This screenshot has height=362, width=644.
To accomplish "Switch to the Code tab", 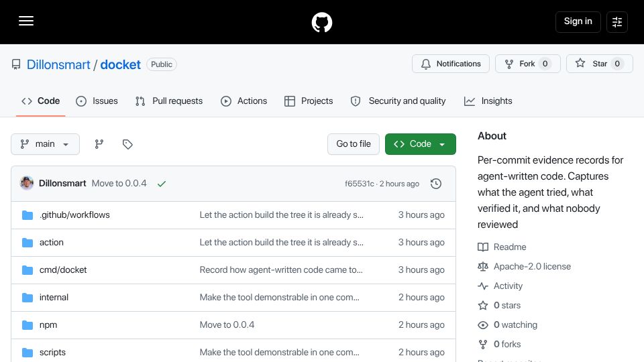I will point(41,101).
